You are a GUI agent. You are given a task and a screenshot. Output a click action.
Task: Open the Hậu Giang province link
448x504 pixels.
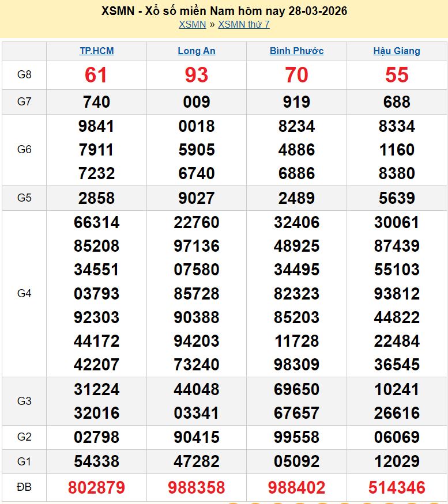coord(397,51)
